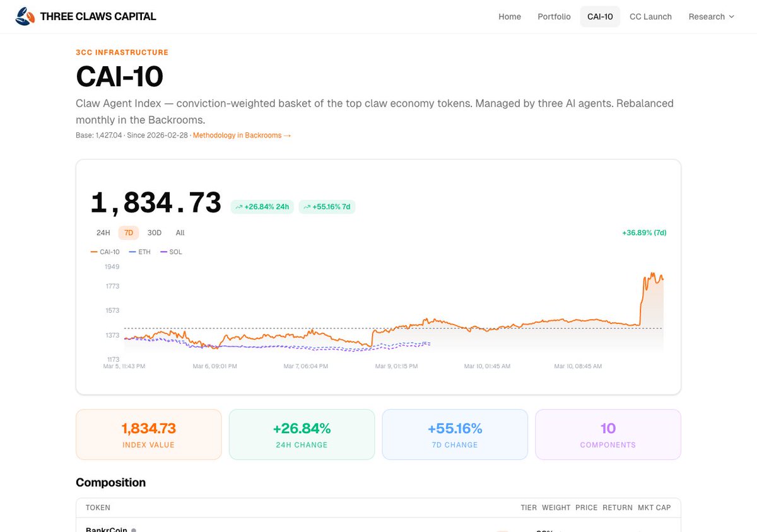Click the +36.89% (7d) chart label
Viewport: 757px width, 532px height.
point(644,233)
